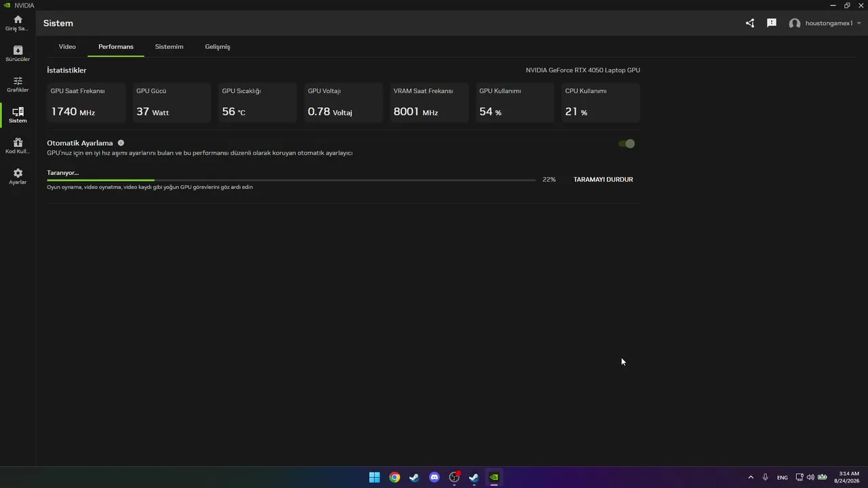This screenshot has width=868, height=488.
Task: Click the NVIDIA GeForce RTX 4050 Laptop GPU text
Action: (x=583, y=70)
